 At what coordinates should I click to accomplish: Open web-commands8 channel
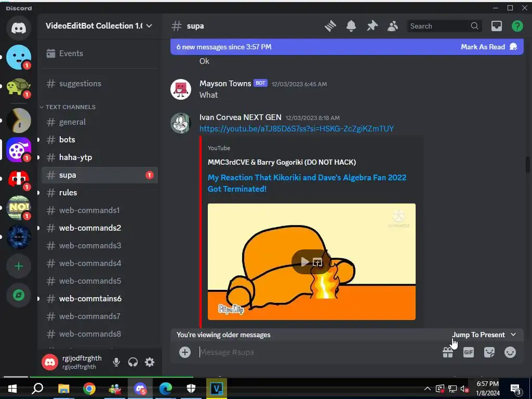click(100, 334)
